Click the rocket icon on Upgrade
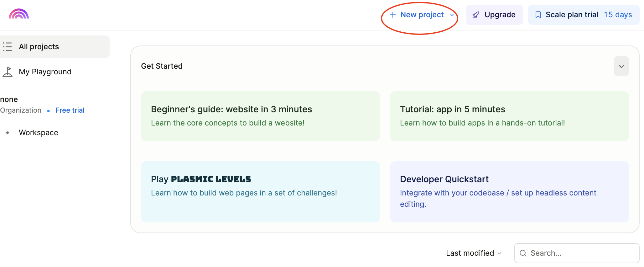This screenshot has width=644, height=267. (x=475, y=15)
